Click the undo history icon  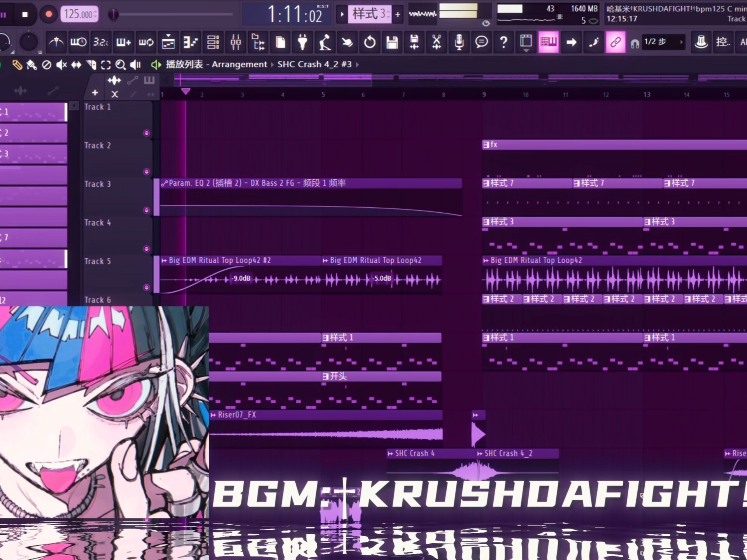pos(370,42)
